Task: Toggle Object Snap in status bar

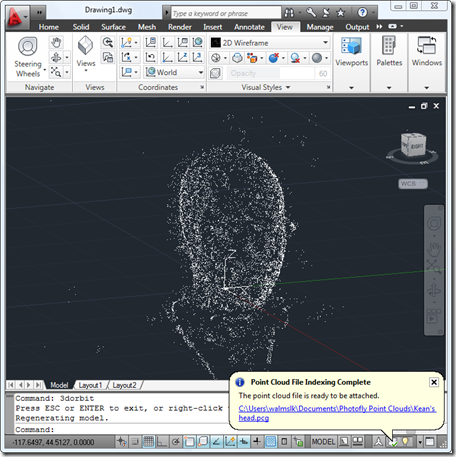Action: coord(189,442)
